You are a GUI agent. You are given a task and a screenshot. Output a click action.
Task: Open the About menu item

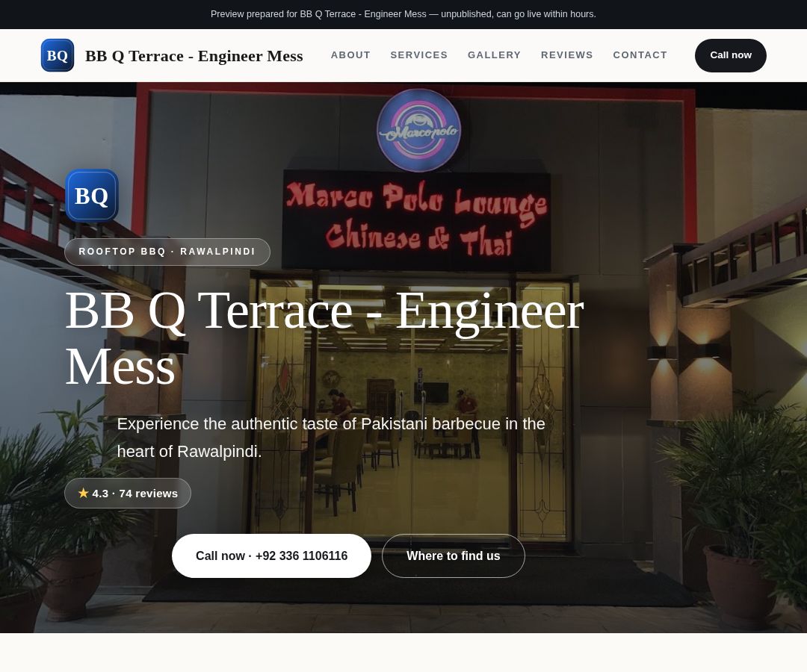(350, 55)
